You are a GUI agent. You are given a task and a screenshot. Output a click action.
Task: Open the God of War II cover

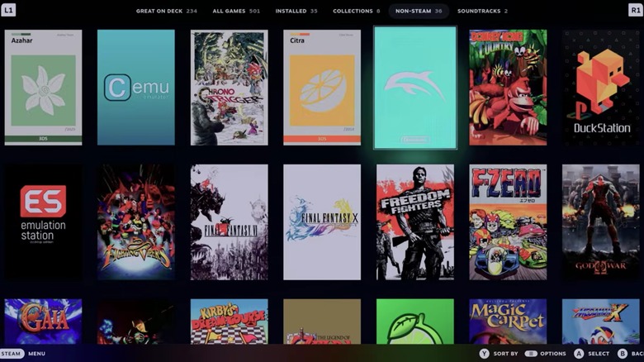point(601,222)
